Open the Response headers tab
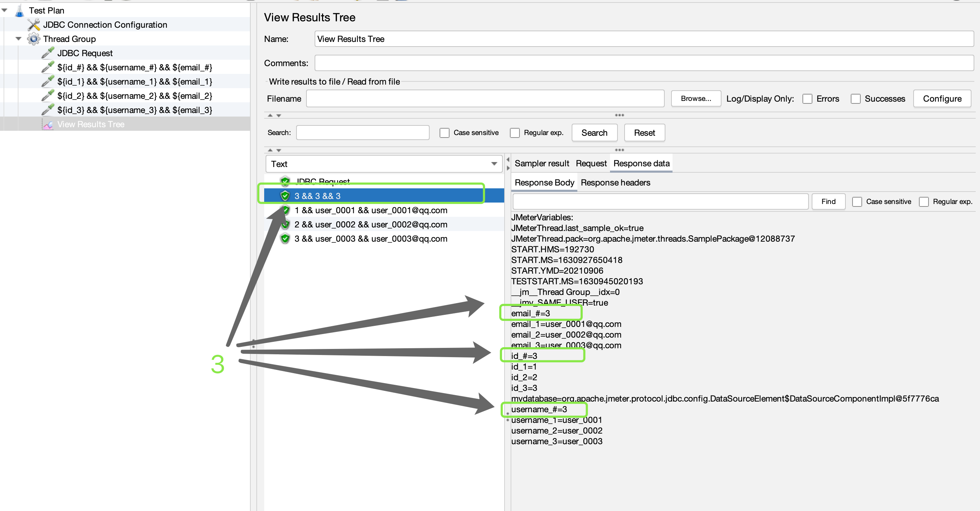The height and width of the screenshot is (511, 980). (615, 183)
